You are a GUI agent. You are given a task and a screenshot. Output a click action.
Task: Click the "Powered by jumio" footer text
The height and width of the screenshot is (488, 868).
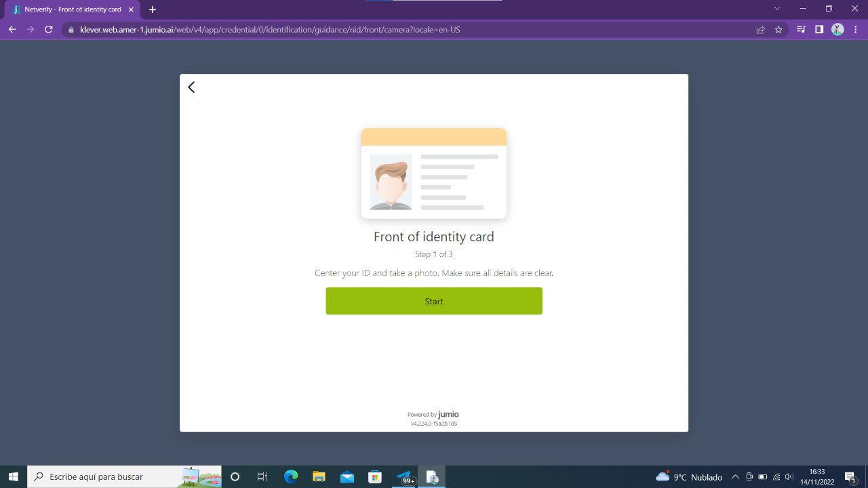click(x=433, y=414)
